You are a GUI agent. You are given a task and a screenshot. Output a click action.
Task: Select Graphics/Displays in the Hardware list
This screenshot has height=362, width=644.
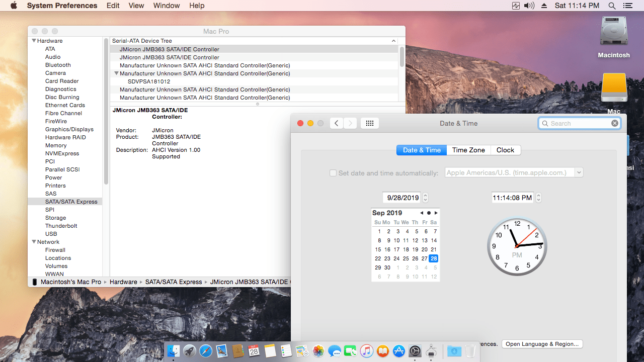coord(69,129)
